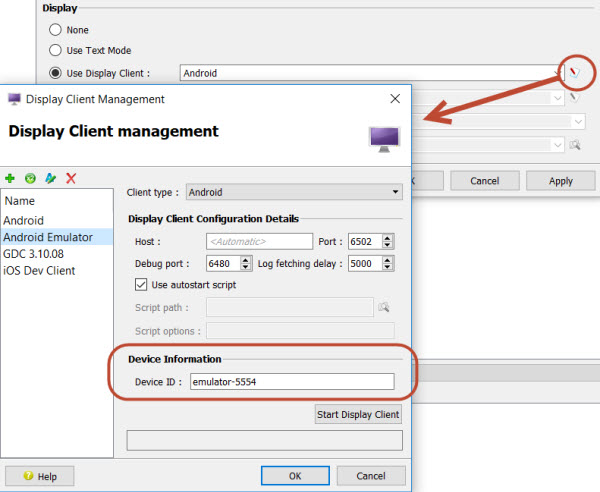Click the edit/rename client icon
600x492 pixels.
(x=50, y=178)
